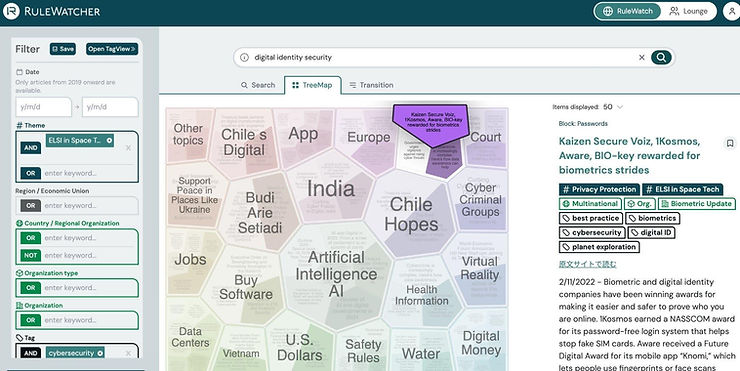Remove the ELSI in Space T... theme chip
Screen dimensions: 740x371
[109, 141]
